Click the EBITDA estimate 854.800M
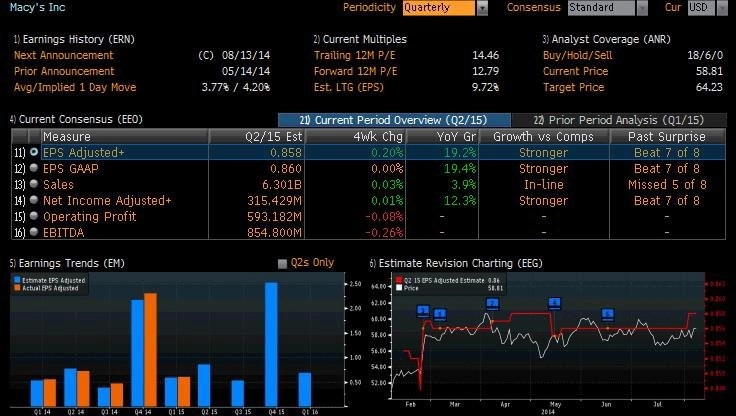The width and height of the screenshot is (736, 416). 275,232
